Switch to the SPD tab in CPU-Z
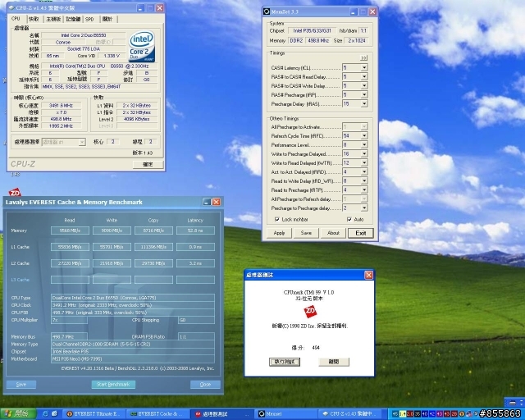Screen dimensions: 525x420 tap(89, 19)
